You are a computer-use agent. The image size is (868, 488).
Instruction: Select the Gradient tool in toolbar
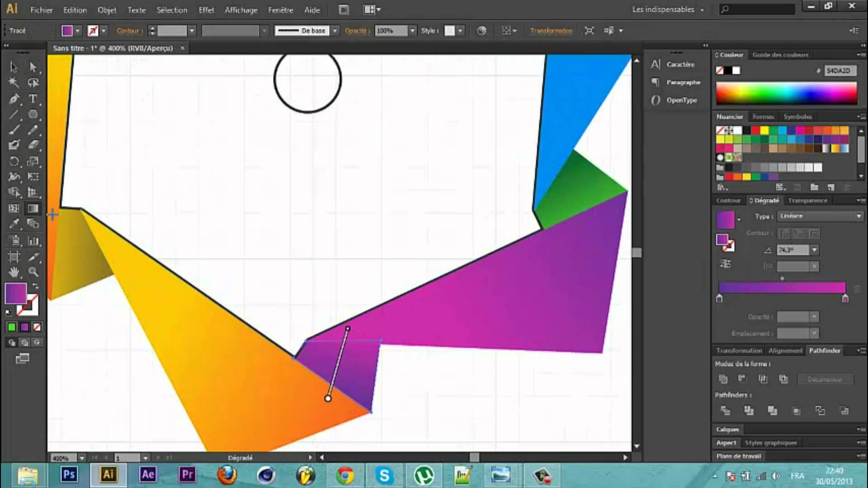coord(32,208)
